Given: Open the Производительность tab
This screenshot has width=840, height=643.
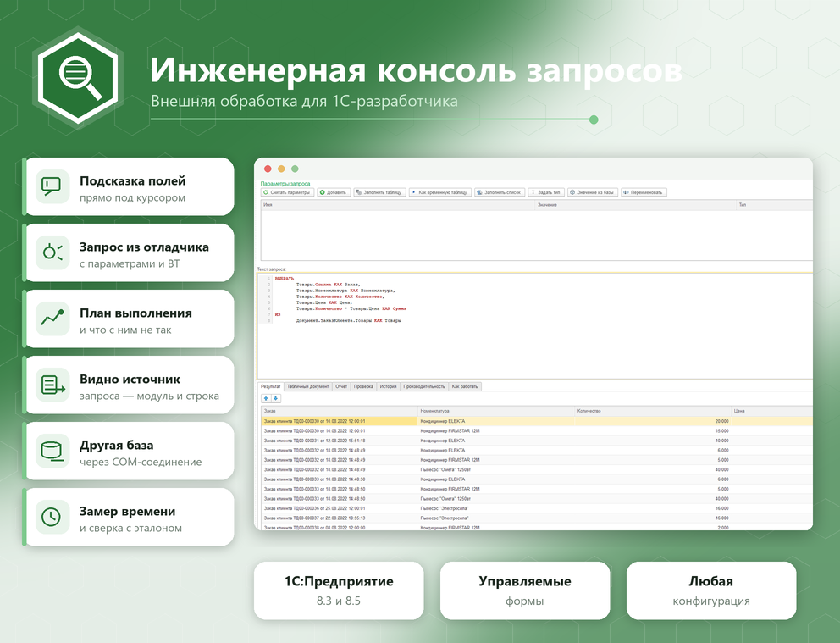Looking at the screenshot, I should click(424, 386).
